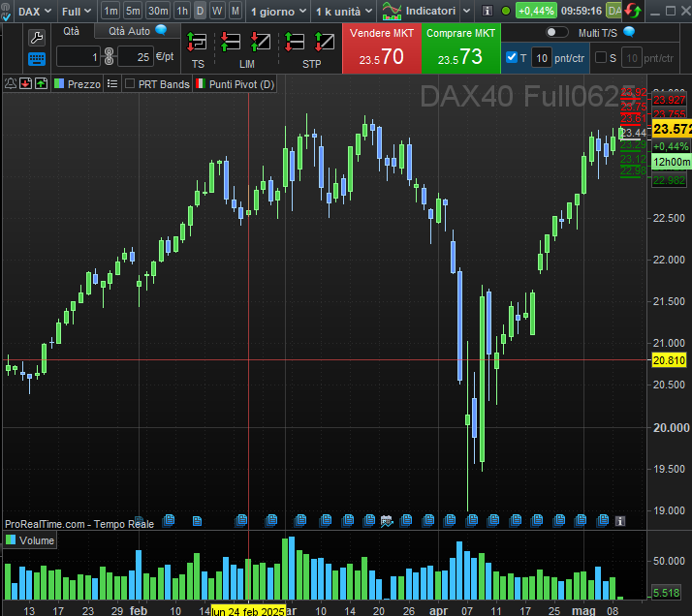Select the M monthly timeframe

pyautogui.click(x=236, y=11)
